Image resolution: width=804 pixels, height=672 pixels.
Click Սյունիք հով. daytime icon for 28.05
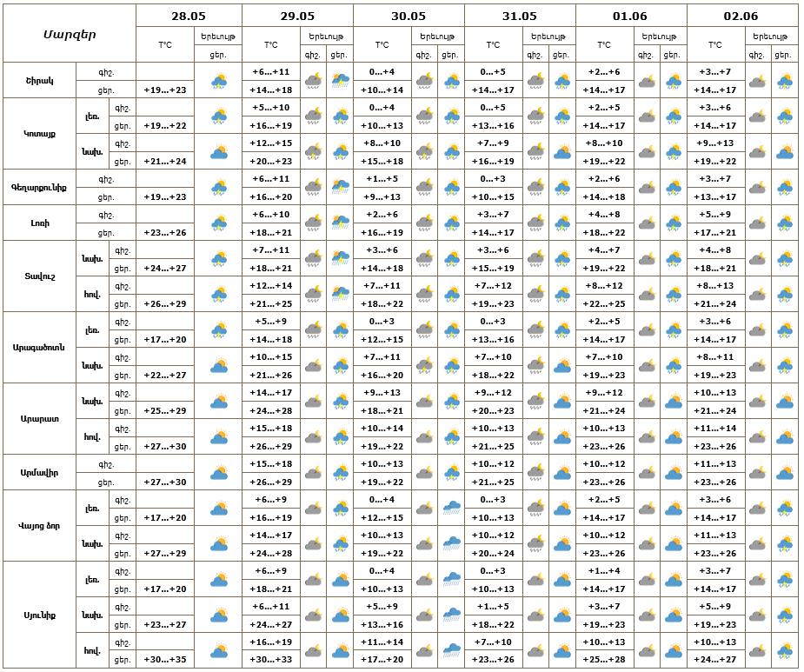(219, 651)
